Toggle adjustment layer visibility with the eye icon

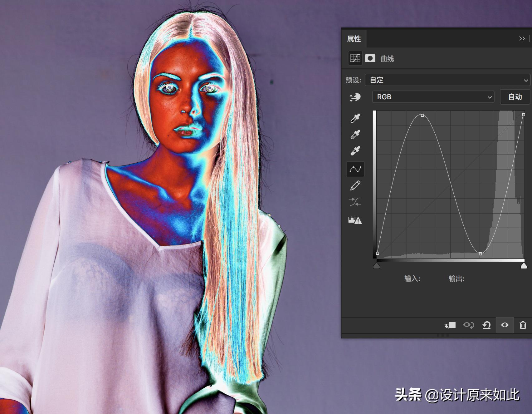coord(505,325)
